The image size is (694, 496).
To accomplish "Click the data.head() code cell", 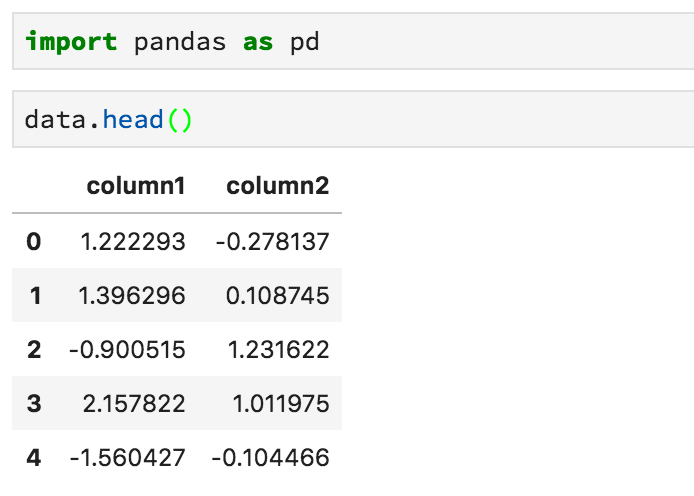I will pyautogui.click(x=353, y=119).
